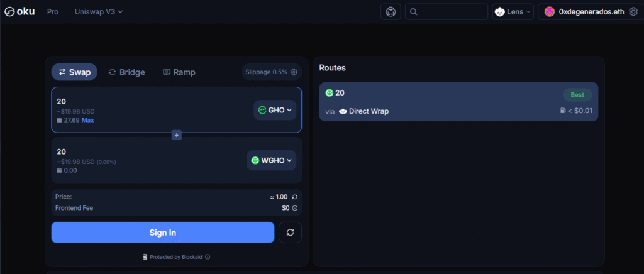Switch to the Ramp tab
This screenshot has width=644, height=274.
pos(179,72)
